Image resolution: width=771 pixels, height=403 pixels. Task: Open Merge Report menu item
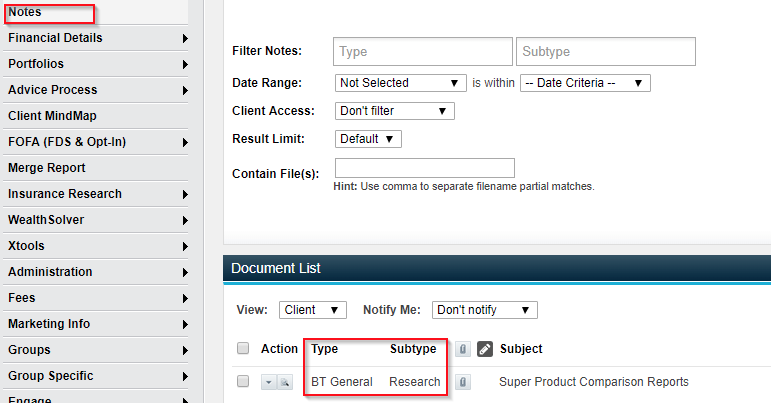click(95, 168)
